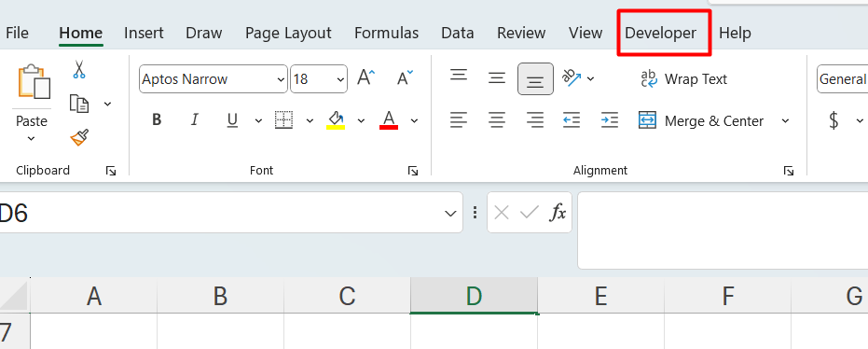Go to the Data tab
This screenshot has width=868, height=349.
click(x=457, y=33)
